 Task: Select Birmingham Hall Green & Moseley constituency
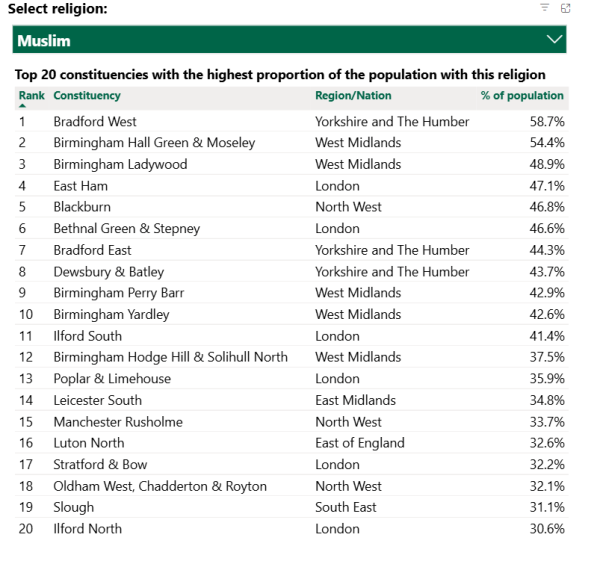(154, 143)
